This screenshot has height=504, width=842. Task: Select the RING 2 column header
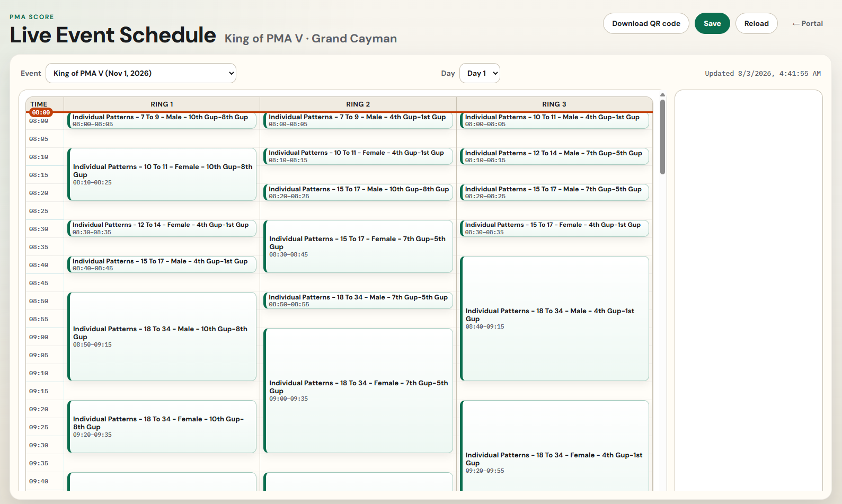[358, 104]
